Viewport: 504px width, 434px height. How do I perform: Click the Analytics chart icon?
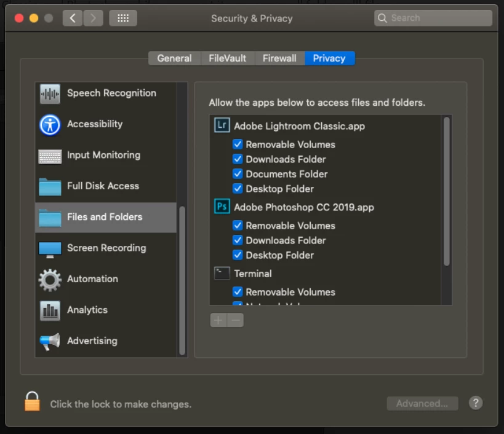[50, 310]
